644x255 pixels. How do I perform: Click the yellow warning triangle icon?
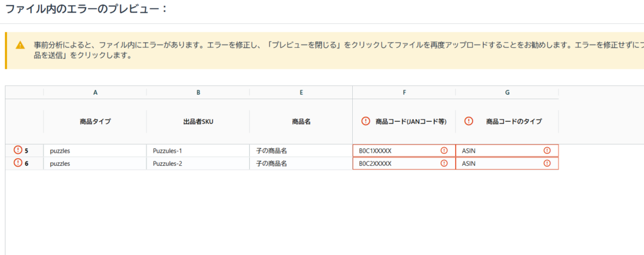(x=21, y=45)
